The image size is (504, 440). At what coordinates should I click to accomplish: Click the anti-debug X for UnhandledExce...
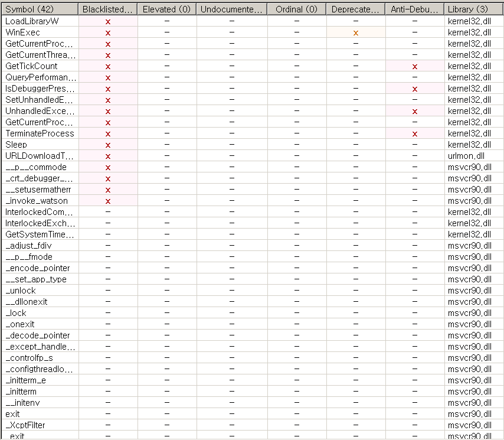(x=415, y=112)
